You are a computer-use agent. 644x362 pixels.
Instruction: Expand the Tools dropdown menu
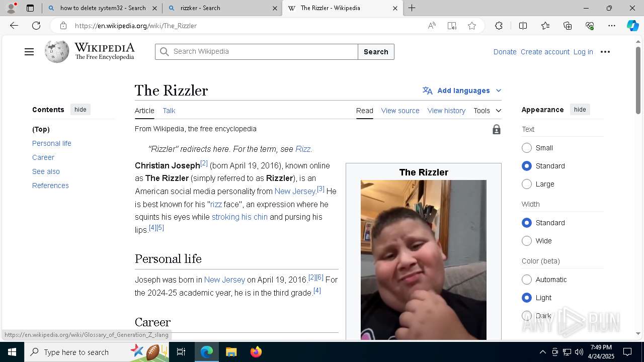pyautogui.click(x=487, y=111)
